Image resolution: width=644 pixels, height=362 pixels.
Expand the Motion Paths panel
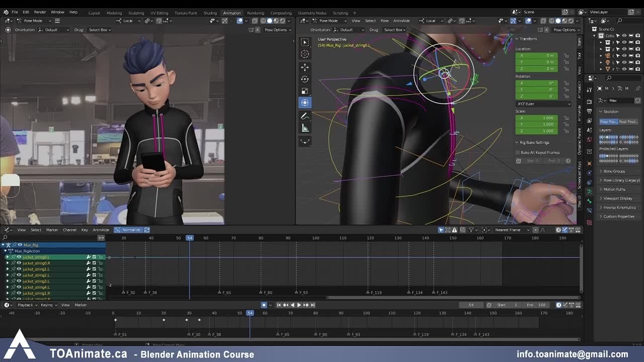(612, 189)
